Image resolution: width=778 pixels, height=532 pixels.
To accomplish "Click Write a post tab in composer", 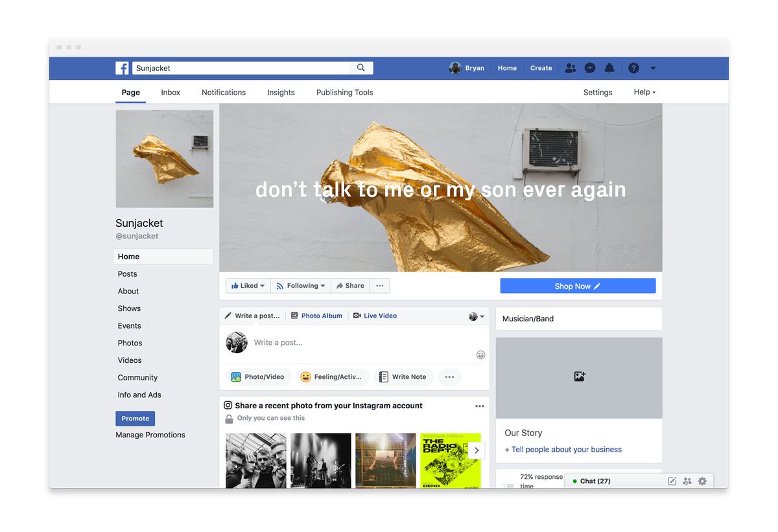I will pos(252,316).
